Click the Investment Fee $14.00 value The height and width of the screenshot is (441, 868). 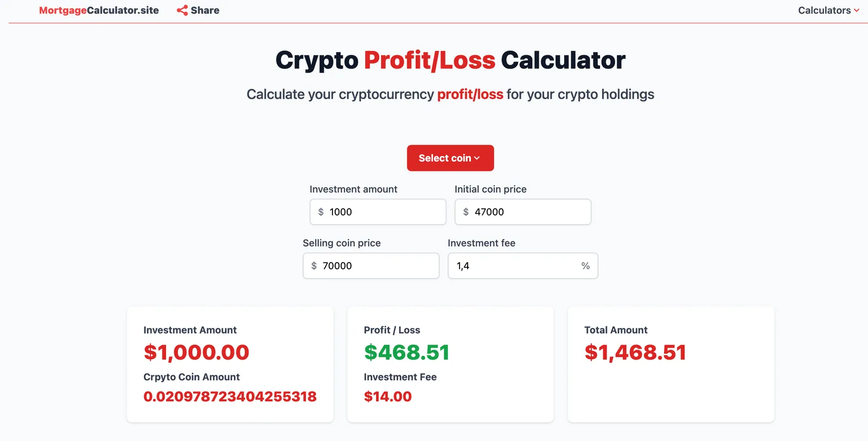pyautogui.click(x=388, y=397)
